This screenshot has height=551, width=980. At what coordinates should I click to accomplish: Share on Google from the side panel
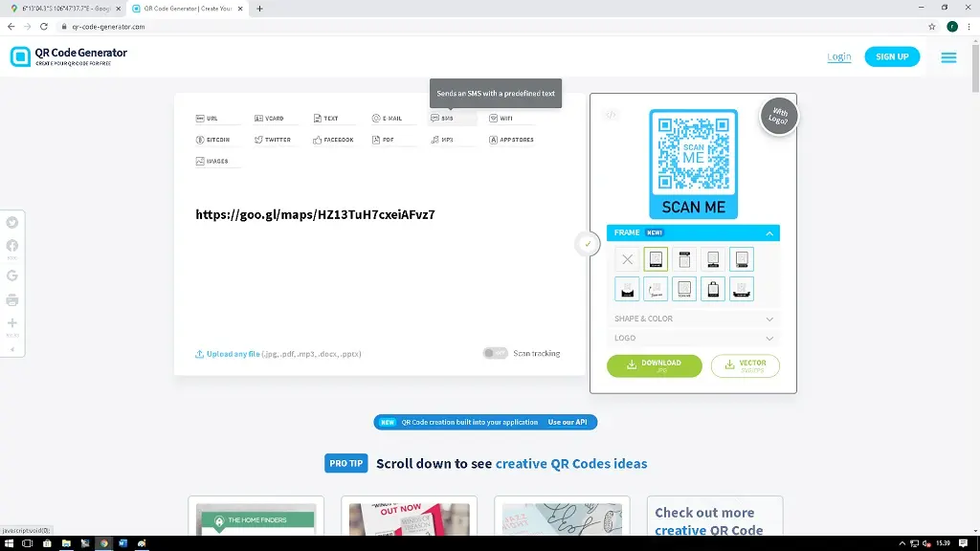12,275
